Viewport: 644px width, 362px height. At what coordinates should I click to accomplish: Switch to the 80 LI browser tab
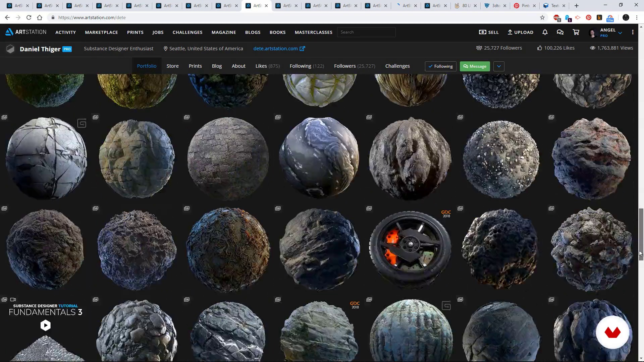coord(466,6)
